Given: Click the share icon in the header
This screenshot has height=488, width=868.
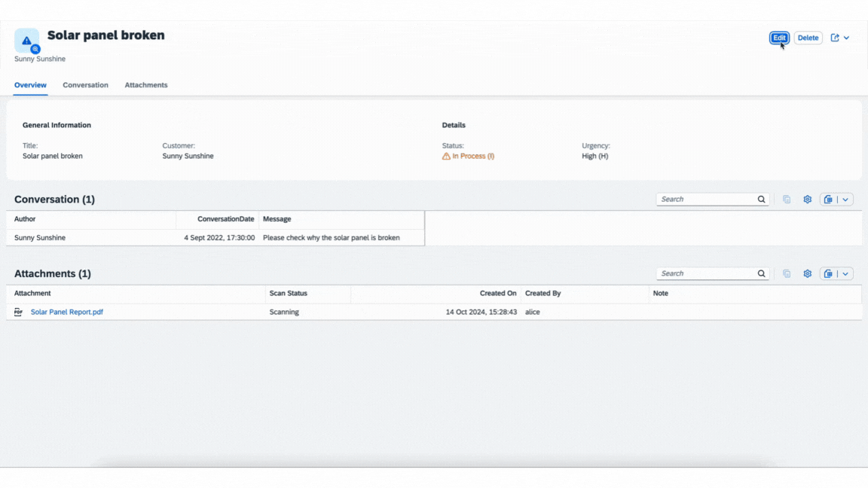Looking at the screenshot, I should tap(835, 38).
